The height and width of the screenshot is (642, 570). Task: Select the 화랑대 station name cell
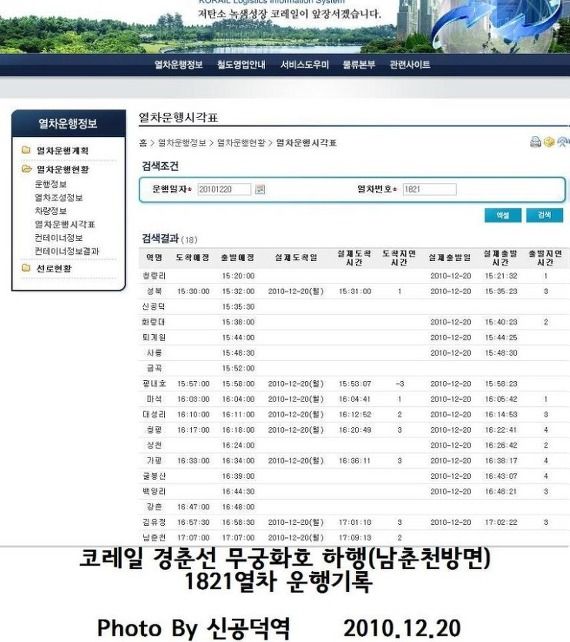tap(154, 322)
